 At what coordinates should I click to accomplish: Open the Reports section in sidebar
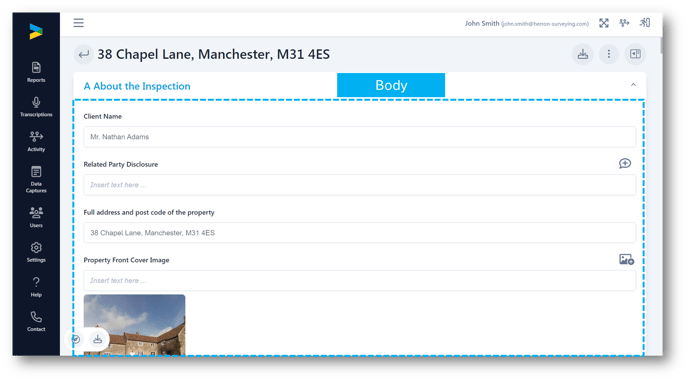click(36, 72)
